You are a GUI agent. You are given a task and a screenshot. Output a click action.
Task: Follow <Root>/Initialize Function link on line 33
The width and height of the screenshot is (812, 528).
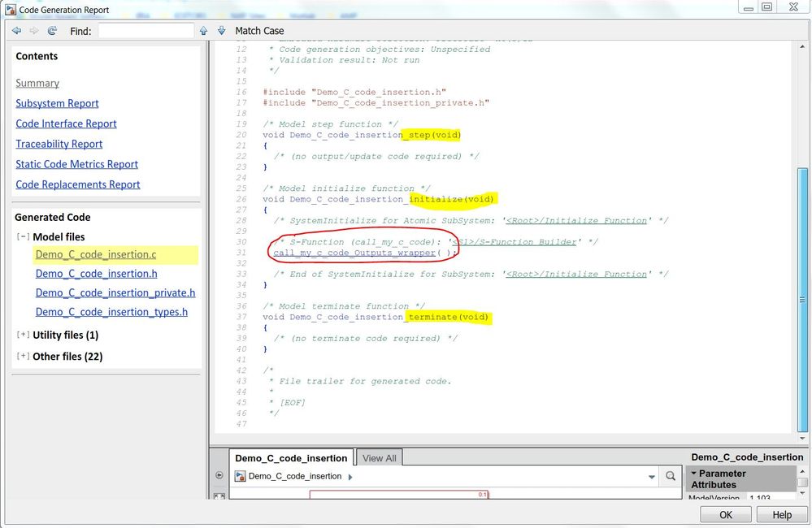click(x=576, y=274)
